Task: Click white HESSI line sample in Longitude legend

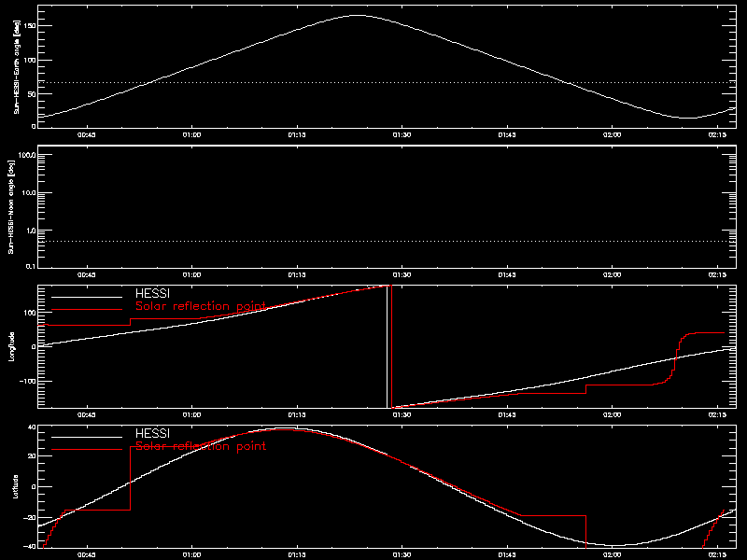Action: pos(87,297)
